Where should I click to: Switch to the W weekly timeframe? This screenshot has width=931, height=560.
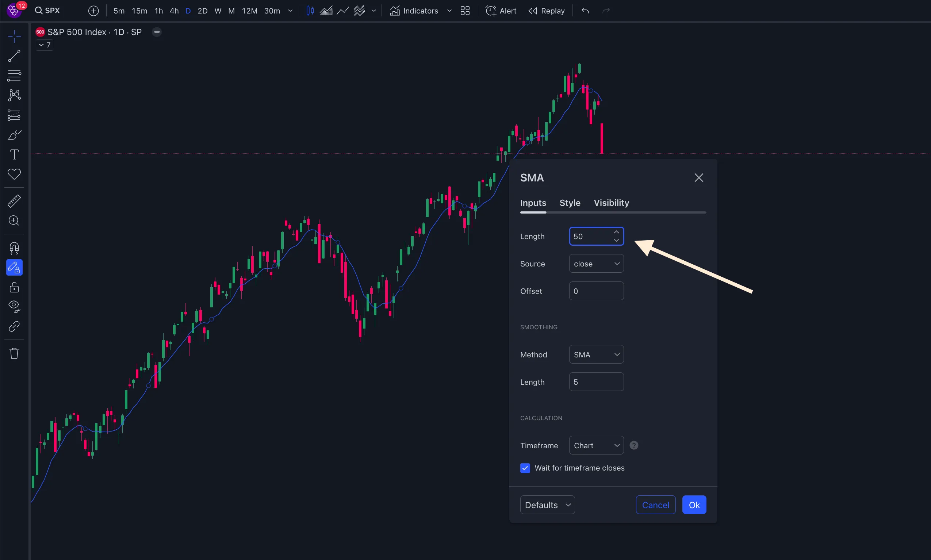218,11
